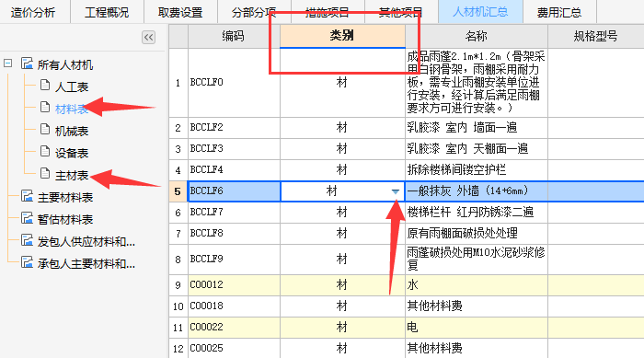Click the 材料表 document icon
This screenshot has height=358, width=644.
pos(45,108)
